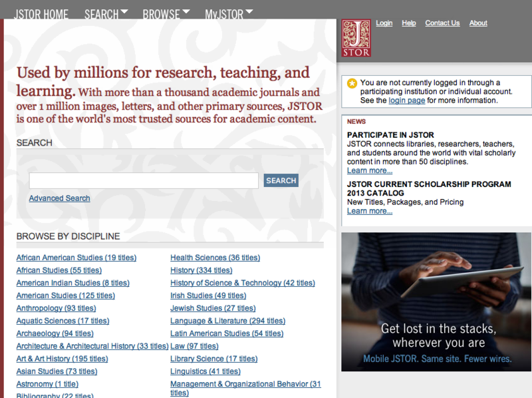
Task: Click the NEWS section label
Action: pyautogui.click(x=356, y=122)
